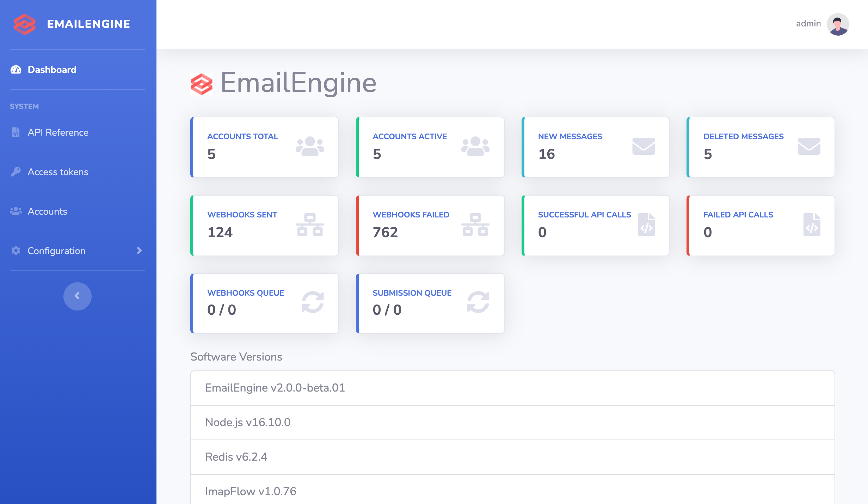Click the EmailEngine logo icon in sidebar

24,24
